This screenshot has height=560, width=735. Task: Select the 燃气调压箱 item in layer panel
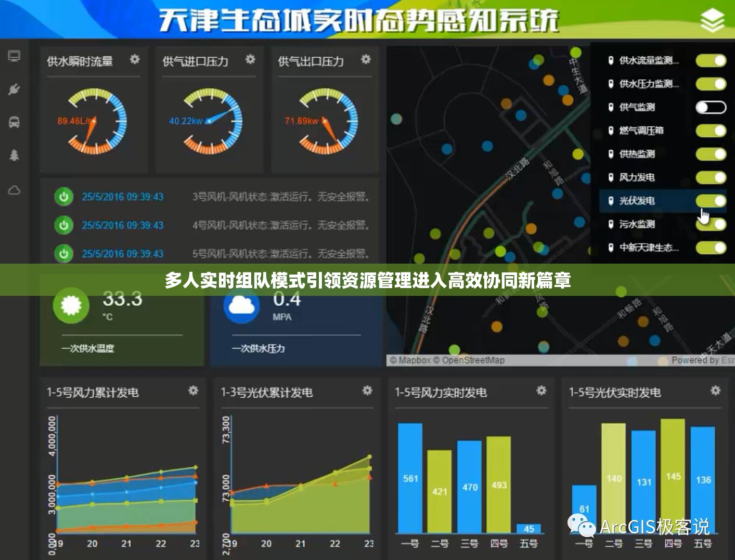[637, 131]
